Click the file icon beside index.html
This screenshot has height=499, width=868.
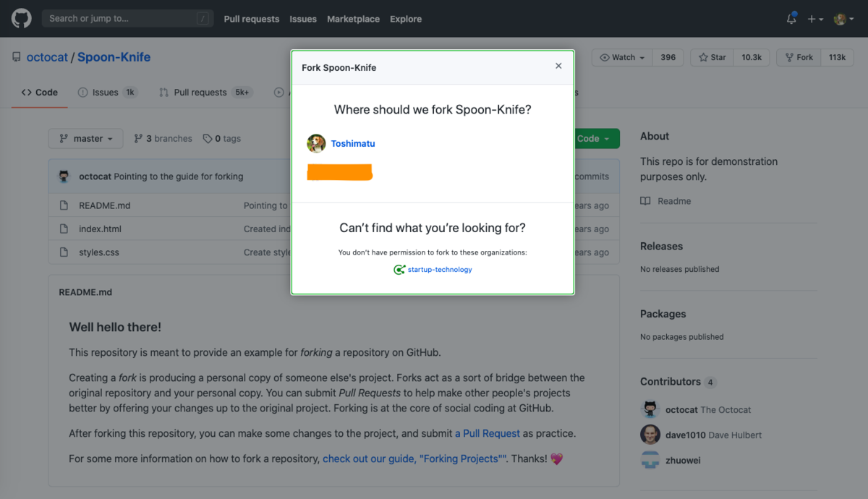64,229
